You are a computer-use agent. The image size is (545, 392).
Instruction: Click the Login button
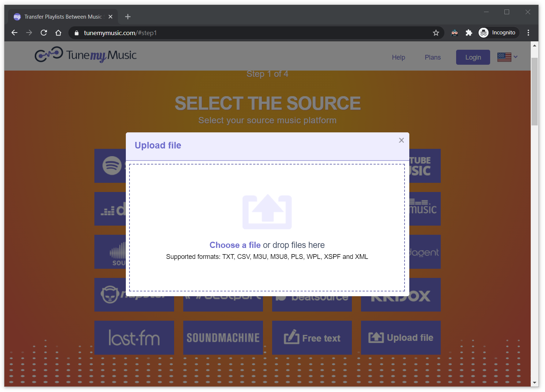pyautogui.click(x=473, y=57)
